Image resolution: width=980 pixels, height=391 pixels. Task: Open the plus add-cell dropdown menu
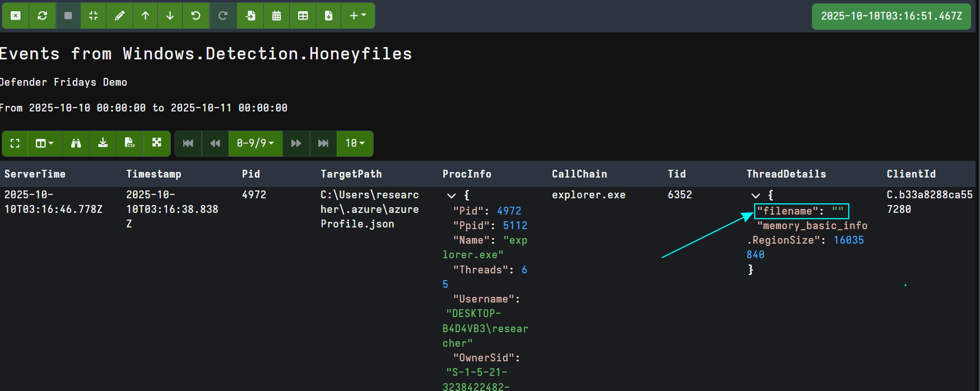pyautogui.click(x=357, y=16)
